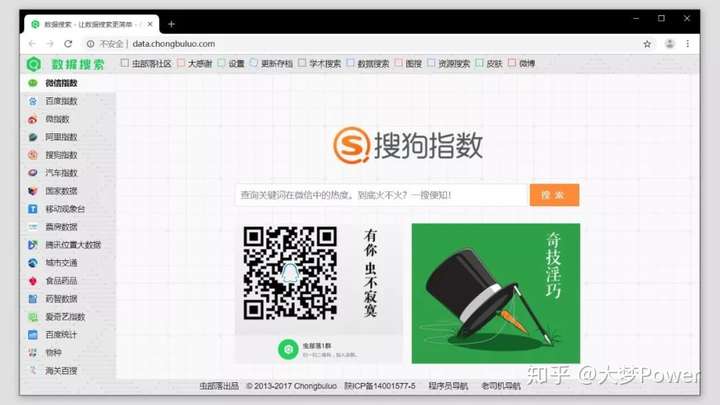The height and width of the screenshot is (405, 720).
Task: Open 更新存档 in the top navigation
Action: (x=271, y=63)
